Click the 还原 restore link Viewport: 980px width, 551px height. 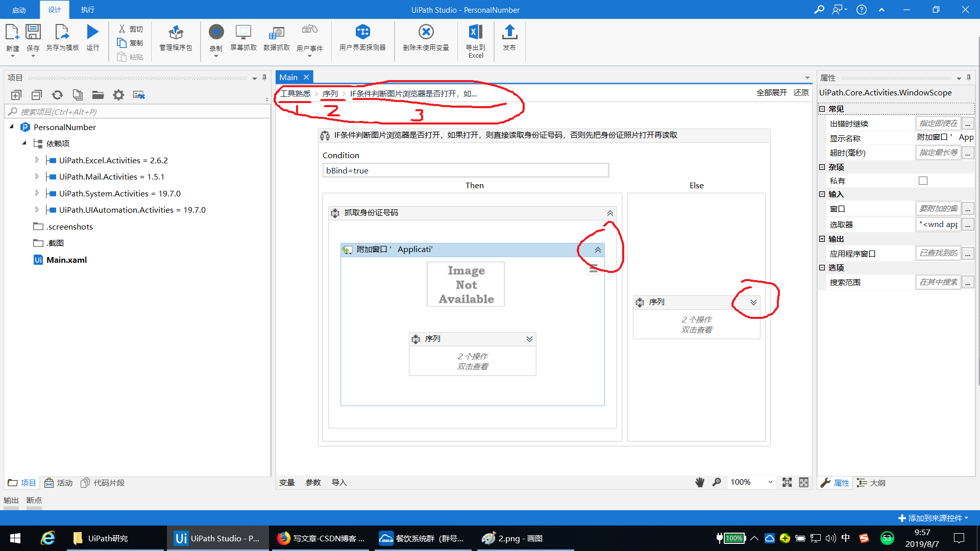800,93
